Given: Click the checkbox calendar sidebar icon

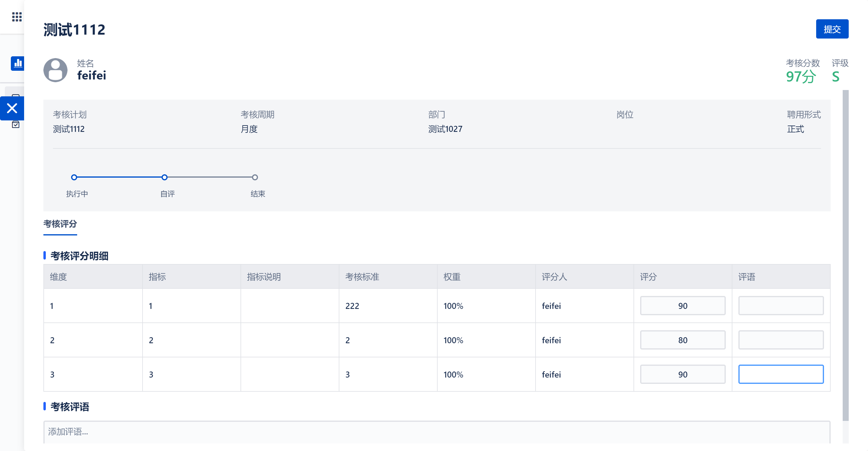Looking at the screenshot, I should 15,125.
